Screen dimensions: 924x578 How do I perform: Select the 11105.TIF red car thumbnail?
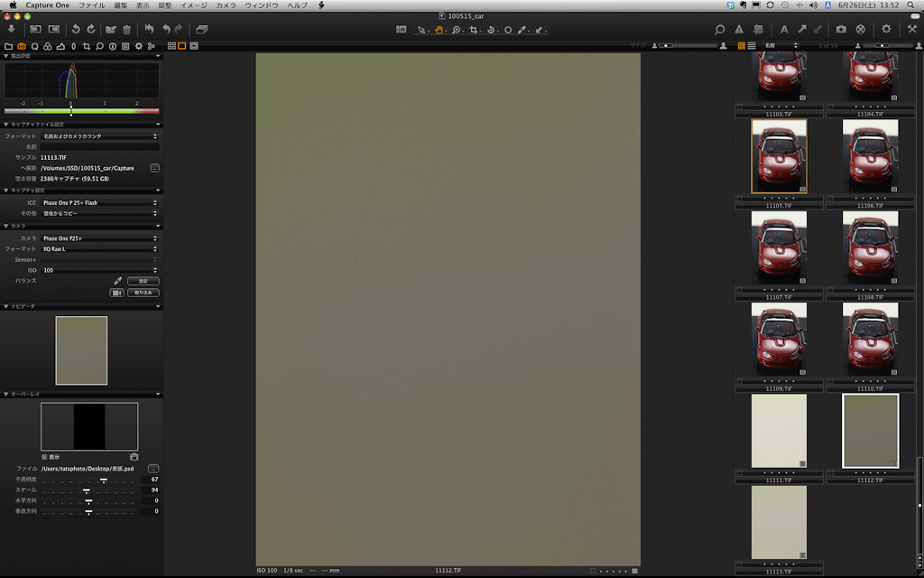point(779,156)
